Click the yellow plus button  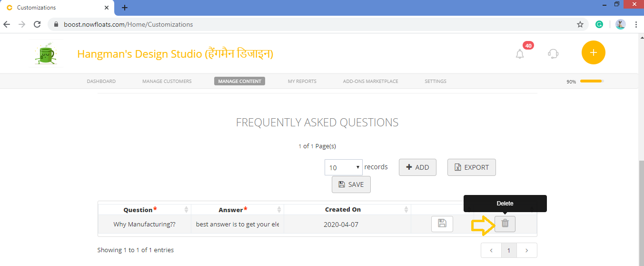[x=593, y=52]
